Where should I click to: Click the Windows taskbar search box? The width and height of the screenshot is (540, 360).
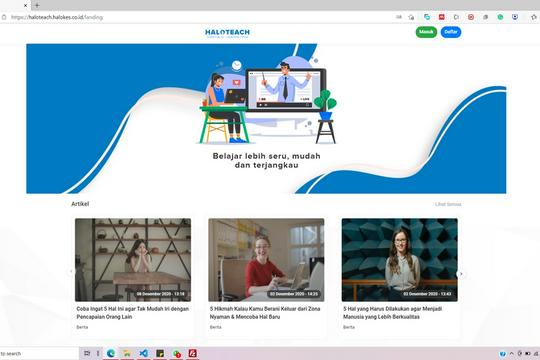click(x=39, y=353)
